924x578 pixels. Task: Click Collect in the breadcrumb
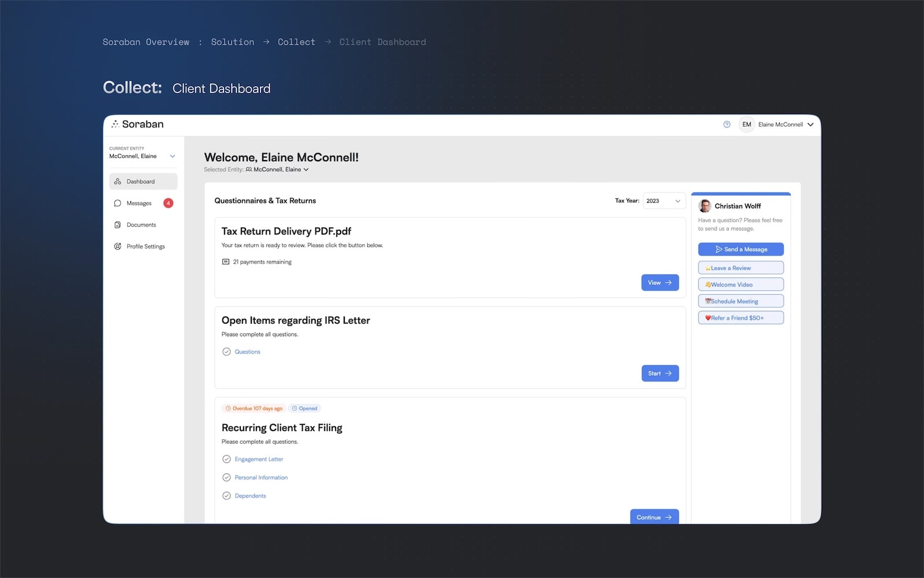pyautogui.click(x=296, y=42)
